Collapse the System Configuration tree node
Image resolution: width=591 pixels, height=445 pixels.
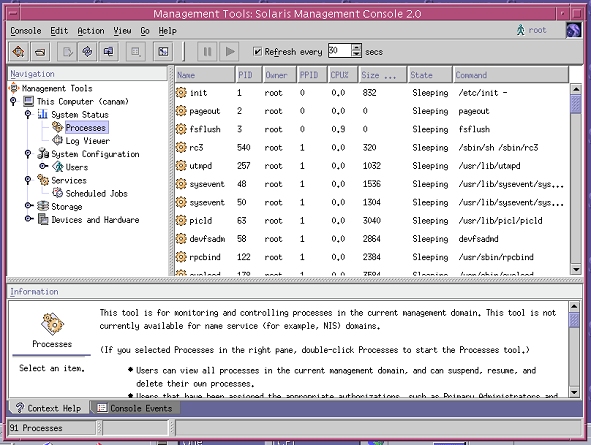[28, 153]
